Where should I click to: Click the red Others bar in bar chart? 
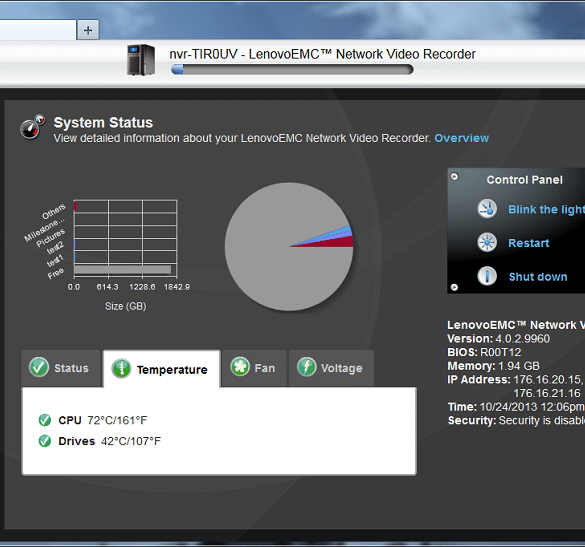point(75,206)
